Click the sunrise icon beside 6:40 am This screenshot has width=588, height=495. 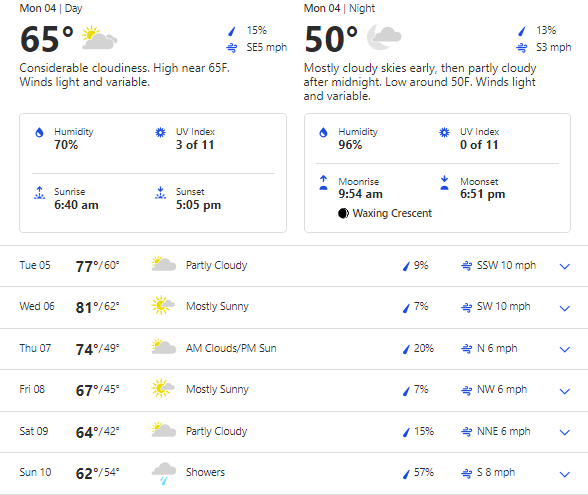click(39, 193)
